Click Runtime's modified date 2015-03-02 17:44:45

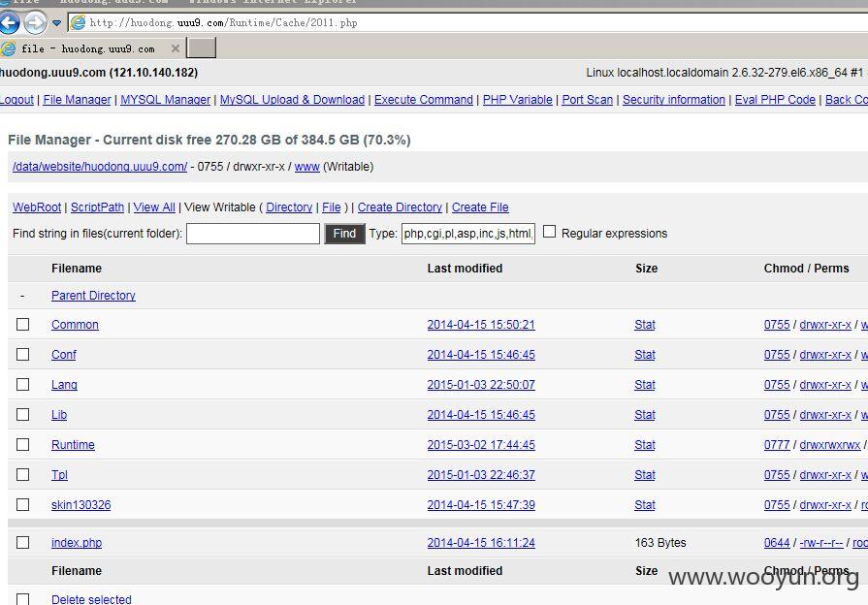[x=481, y=445]
